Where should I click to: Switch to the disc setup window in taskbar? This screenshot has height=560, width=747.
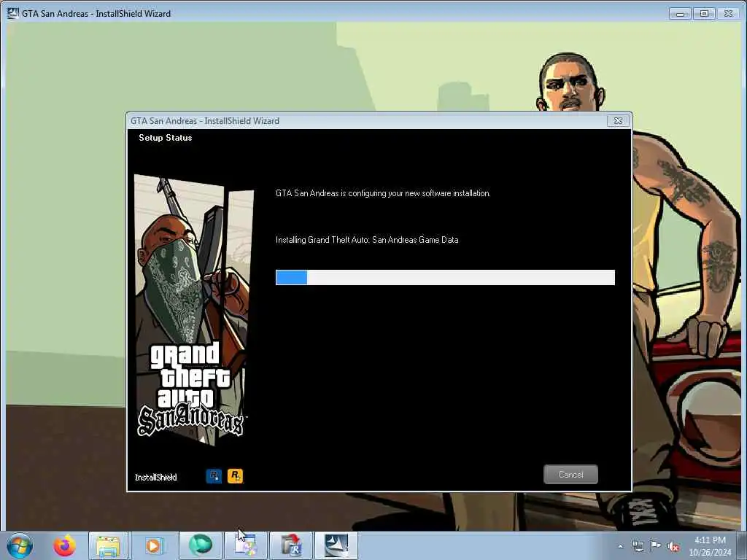point(246,545)
